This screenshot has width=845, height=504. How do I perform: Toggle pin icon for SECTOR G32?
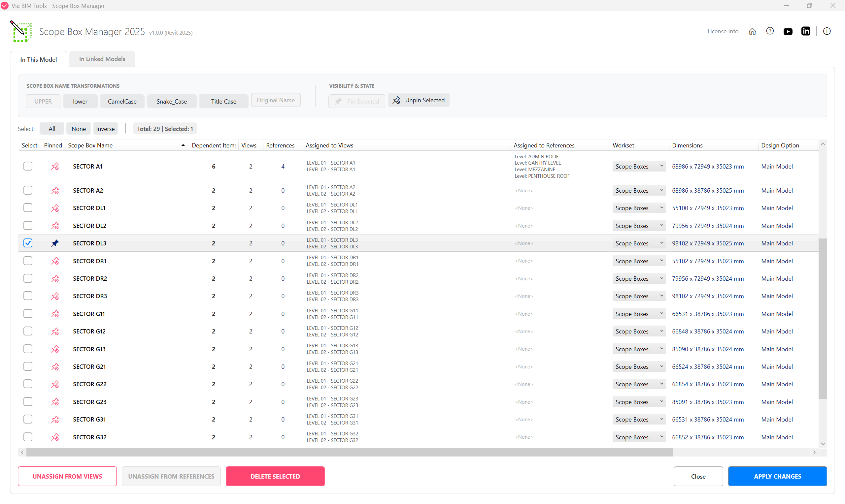[x=55, y=437]
